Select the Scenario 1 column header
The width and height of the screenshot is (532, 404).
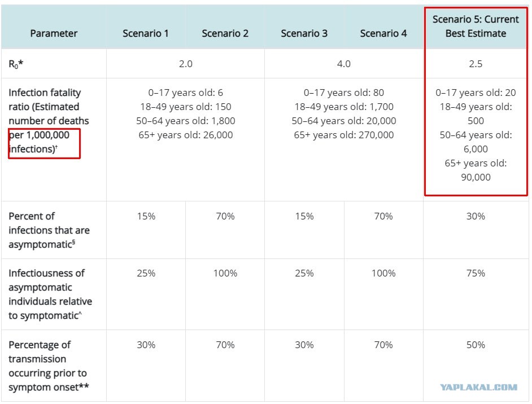coord(146,33)
